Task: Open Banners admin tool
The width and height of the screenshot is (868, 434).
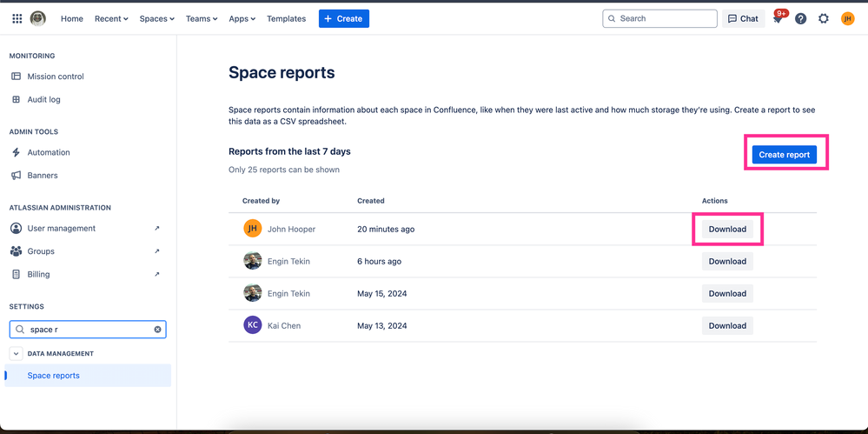Action: (x=43, y=175)
